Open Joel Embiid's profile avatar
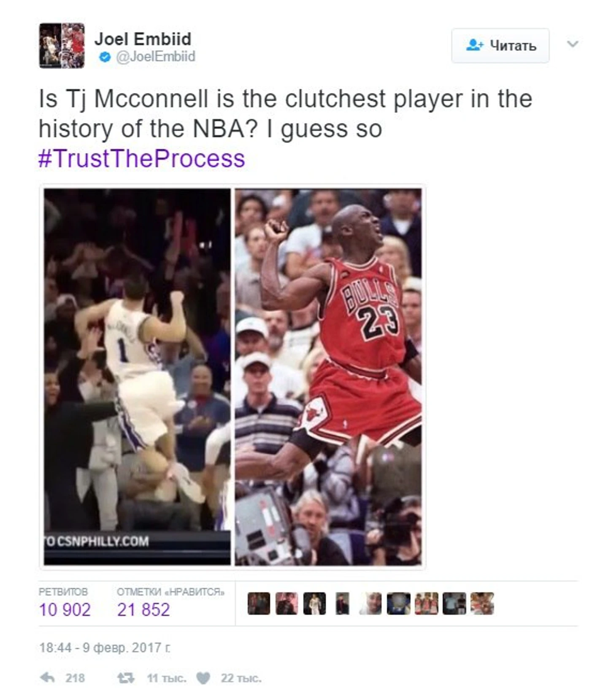616x697 pixels. click(x=62, y=46)
